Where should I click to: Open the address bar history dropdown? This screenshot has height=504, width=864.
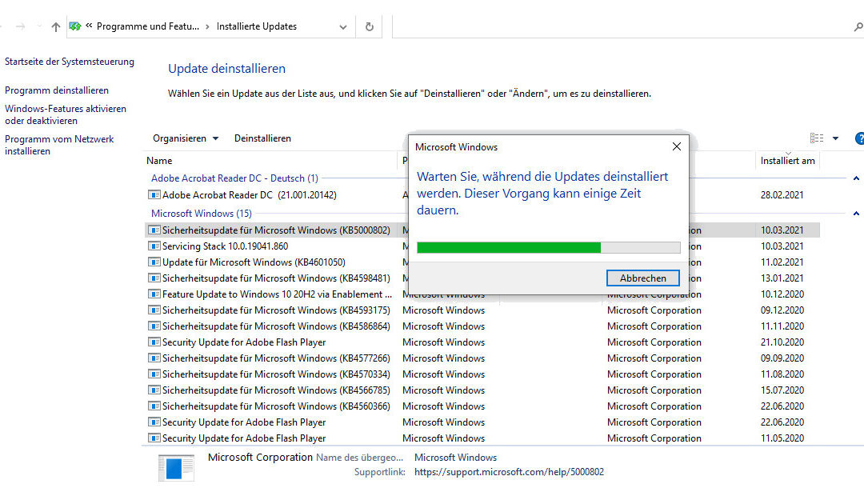(x=342, y=27)
